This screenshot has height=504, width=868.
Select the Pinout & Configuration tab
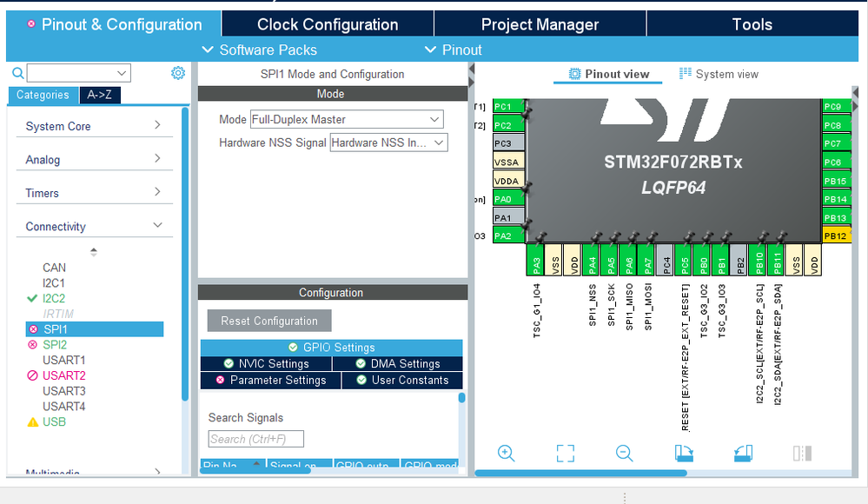(114, 24)
